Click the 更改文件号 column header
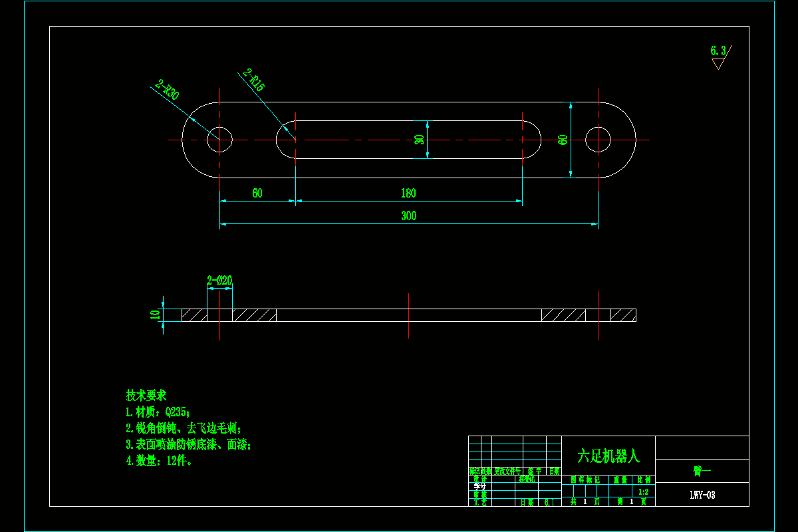This screenshot has height=532, width=798. pyautogui.click(x=508, y=471)
